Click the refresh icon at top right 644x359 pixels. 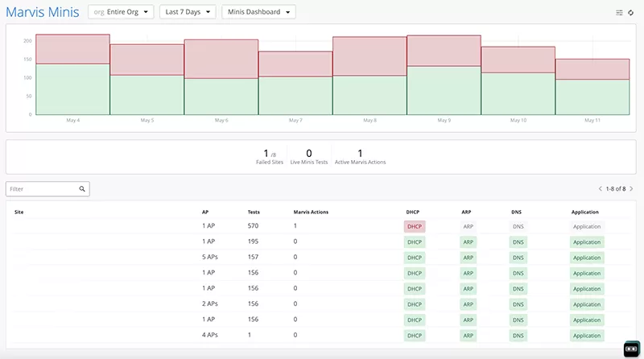point(631,13)
